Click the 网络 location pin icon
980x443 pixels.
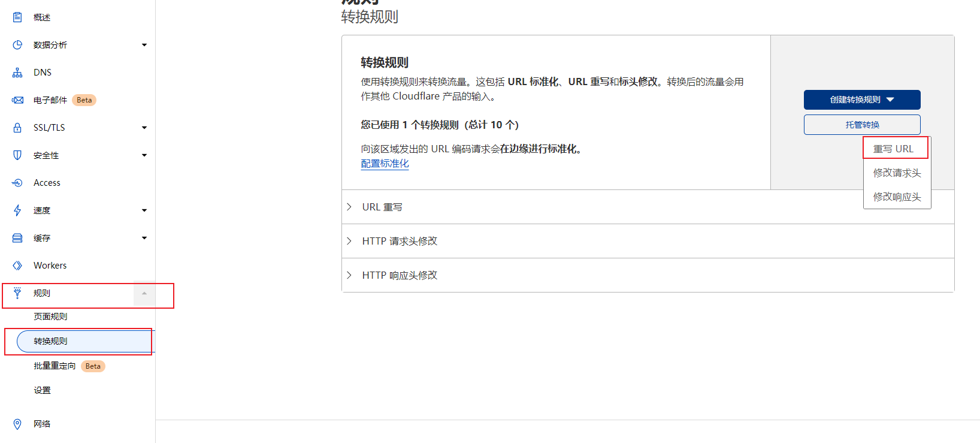[x=17, y=424]
